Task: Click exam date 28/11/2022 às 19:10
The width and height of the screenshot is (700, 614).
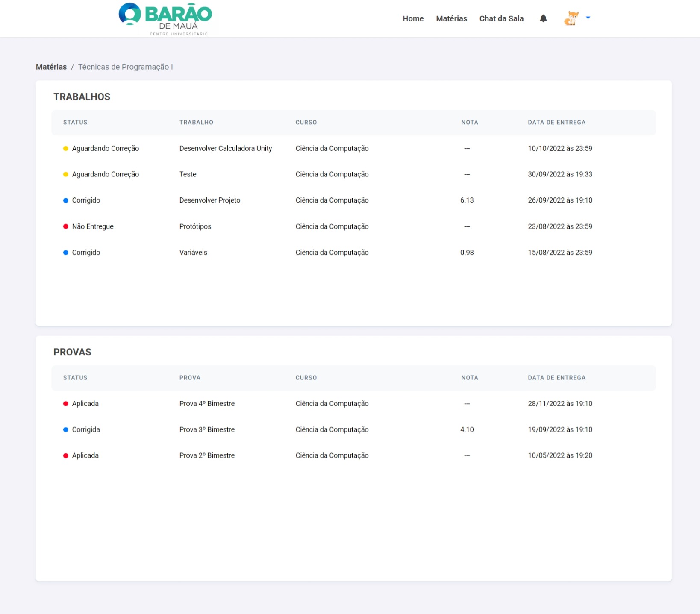Action: pyautogui.click(x=560, y=403)
